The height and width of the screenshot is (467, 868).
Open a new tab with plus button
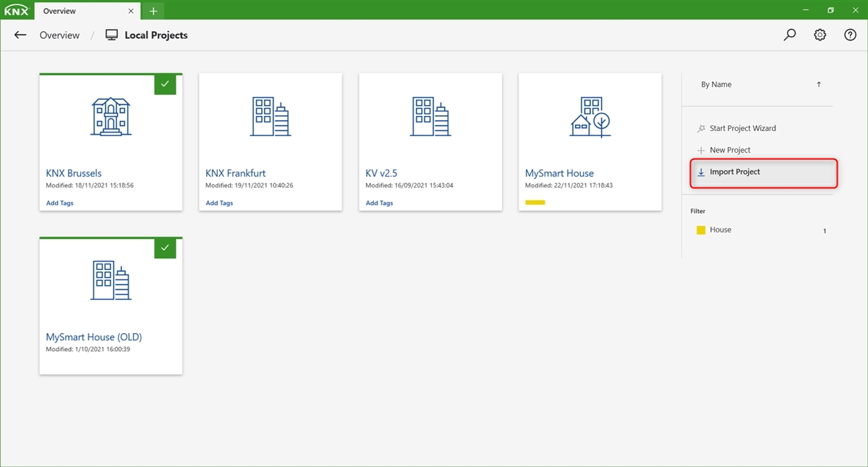[153, 11]
